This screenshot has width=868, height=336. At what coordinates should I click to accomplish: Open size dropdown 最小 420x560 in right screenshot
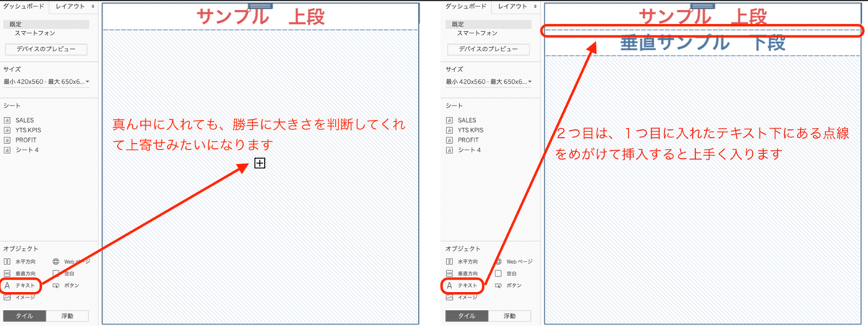[489, 82]
